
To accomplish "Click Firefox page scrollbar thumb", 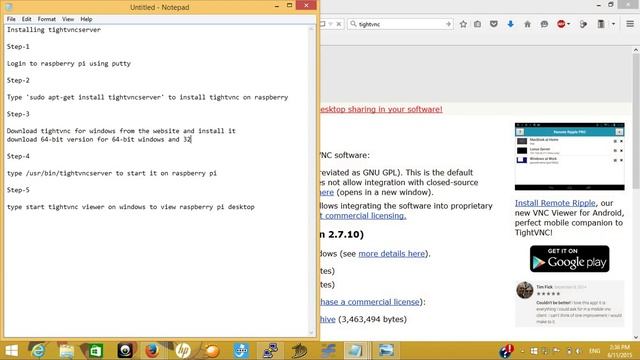I will coord(636,120).
